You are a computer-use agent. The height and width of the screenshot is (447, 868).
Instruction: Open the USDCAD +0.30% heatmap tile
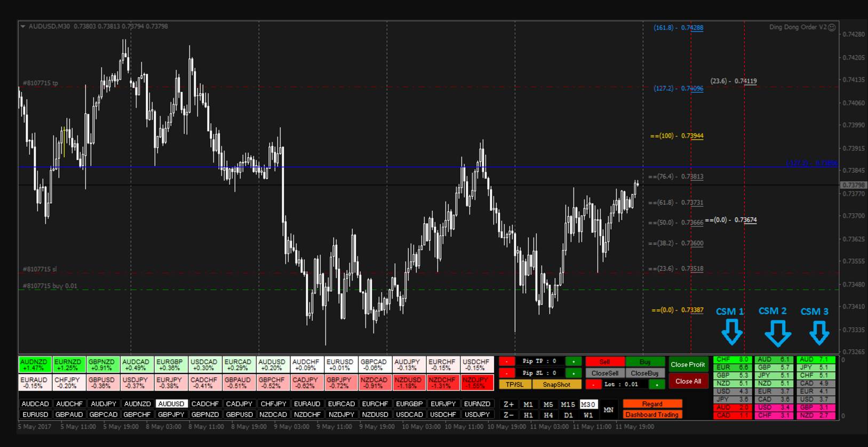pos(205,365)
